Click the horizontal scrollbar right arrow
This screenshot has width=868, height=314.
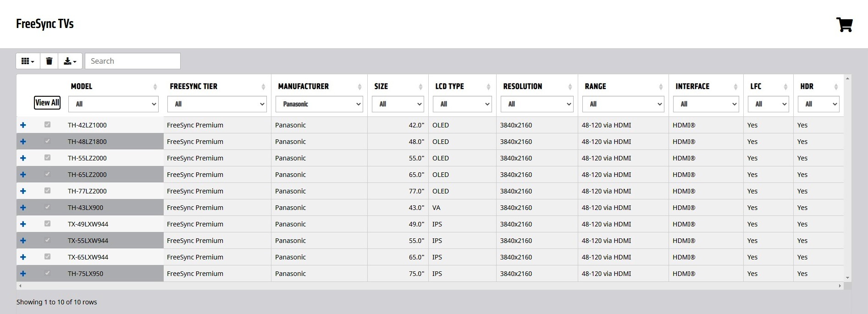pos(840,286)
